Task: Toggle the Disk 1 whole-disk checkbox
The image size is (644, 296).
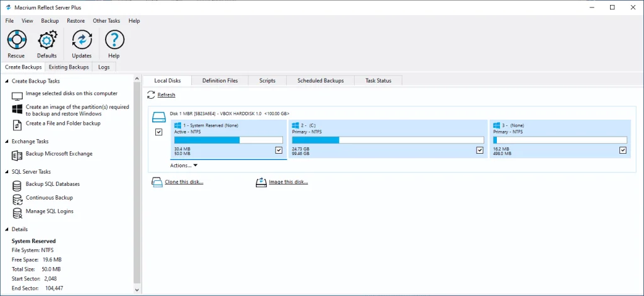Action: pos(159,132)
